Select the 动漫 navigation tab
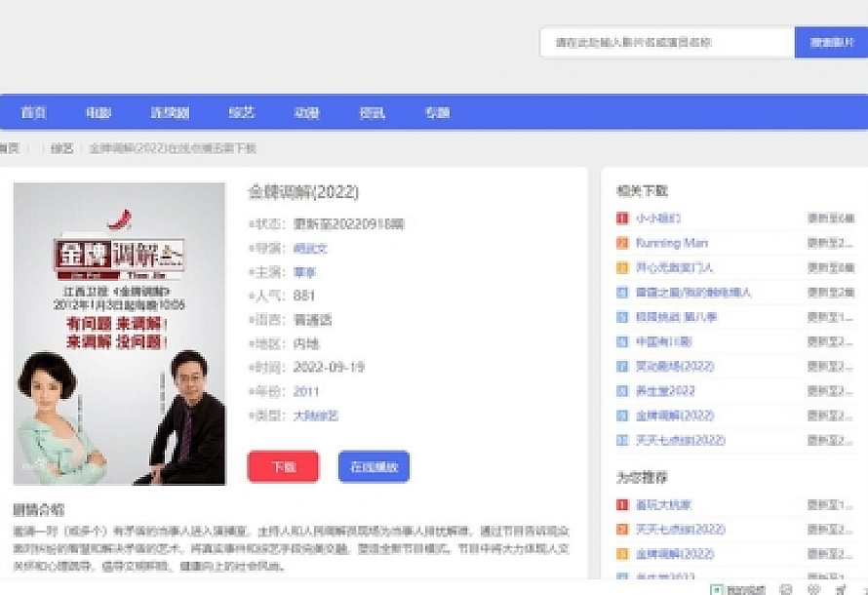This screenshot has height=595, width=868. pos(307,113)
